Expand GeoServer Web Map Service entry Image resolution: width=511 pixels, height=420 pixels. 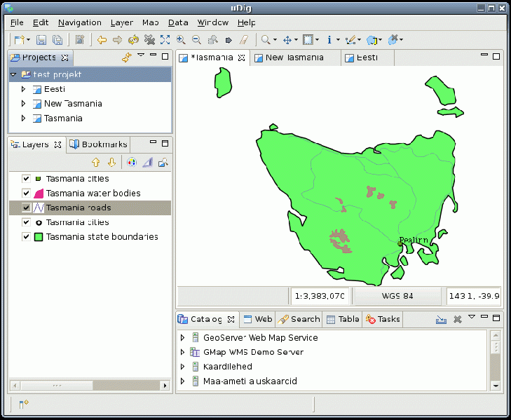183,337
